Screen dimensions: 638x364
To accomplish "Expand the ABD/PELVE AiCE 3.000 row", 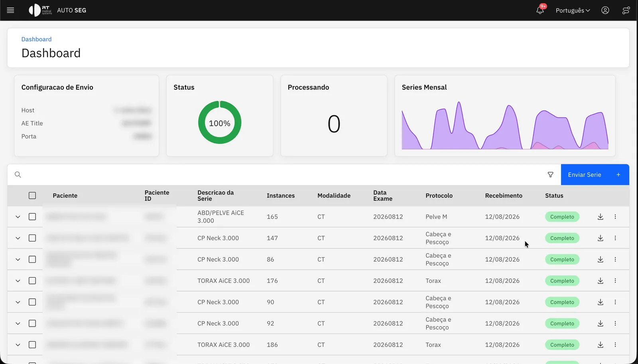I will point(18,217).
